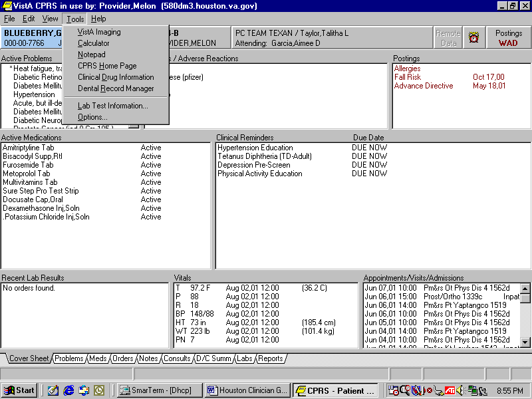Click the first quick launch notepad icon
The height and width of the screenshot is (399, 532).
click(x=53, y=390)
